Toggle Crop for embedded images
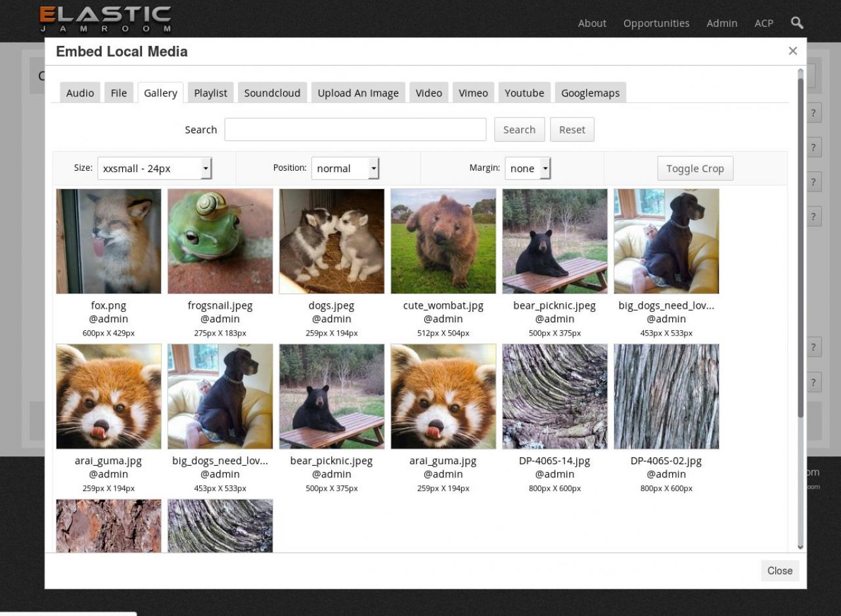 695,168
